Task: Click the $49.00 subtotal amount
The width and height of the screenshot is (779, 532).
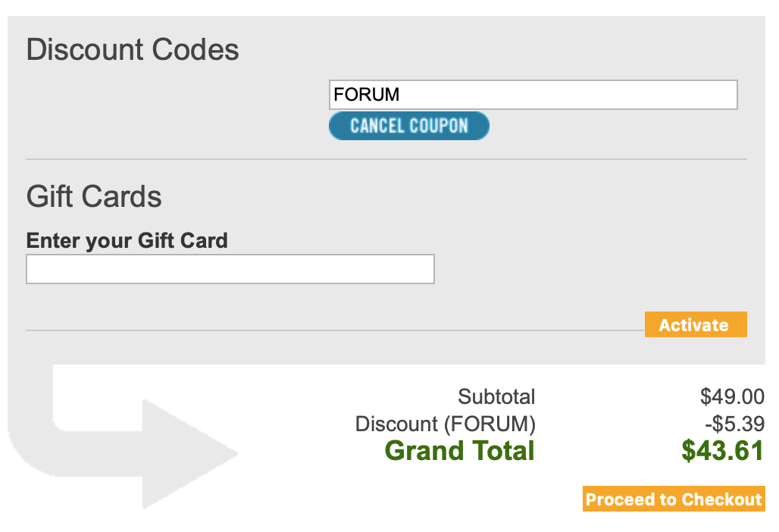Action: coord(732,396)
